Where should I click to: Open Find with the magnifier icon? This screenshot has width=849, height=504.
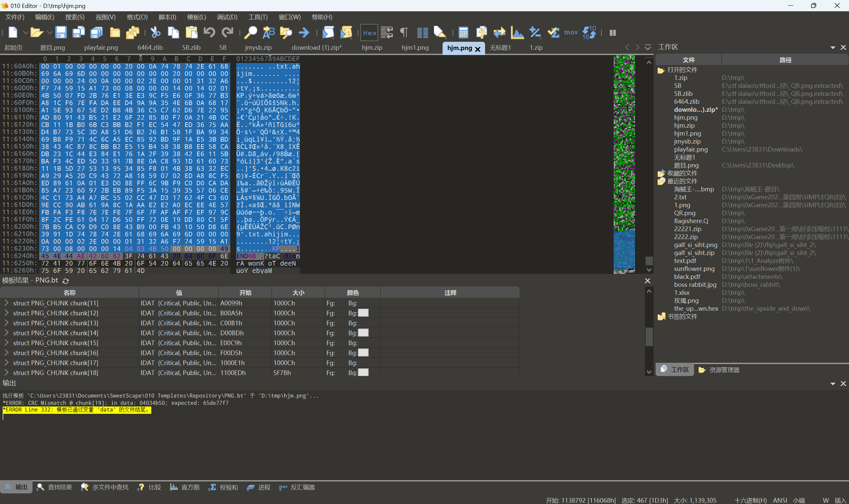pyautogui.click(x=251, y=32)
